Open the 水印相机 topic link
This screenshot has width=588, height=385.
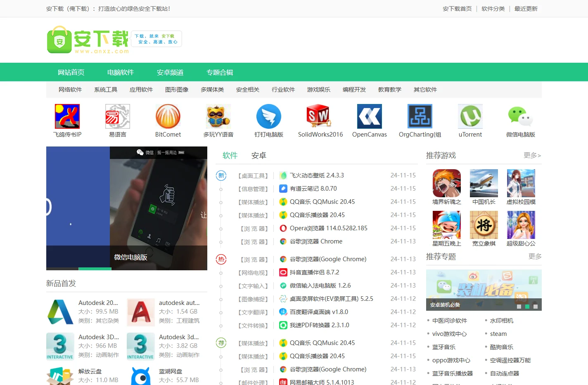502,321
